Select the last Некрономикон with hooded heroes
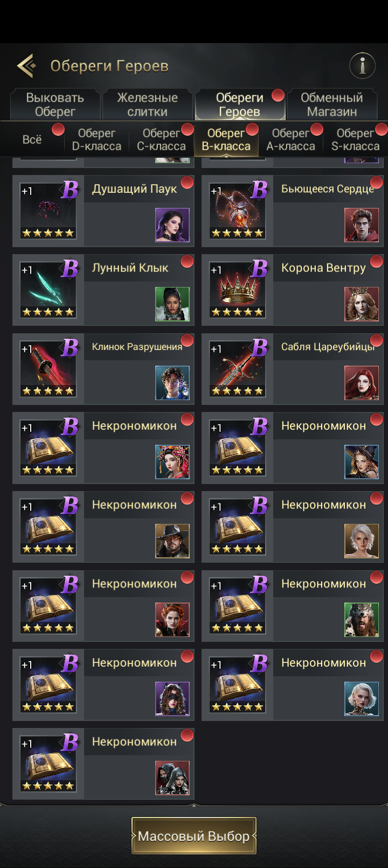 [103, 764]
